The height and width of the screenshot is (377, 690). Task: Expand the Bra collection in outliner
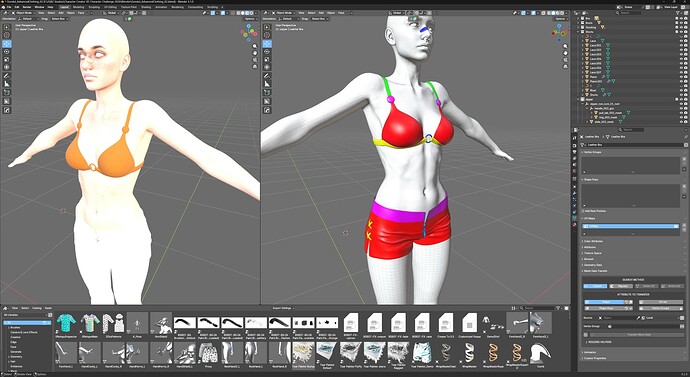[578, 18]
